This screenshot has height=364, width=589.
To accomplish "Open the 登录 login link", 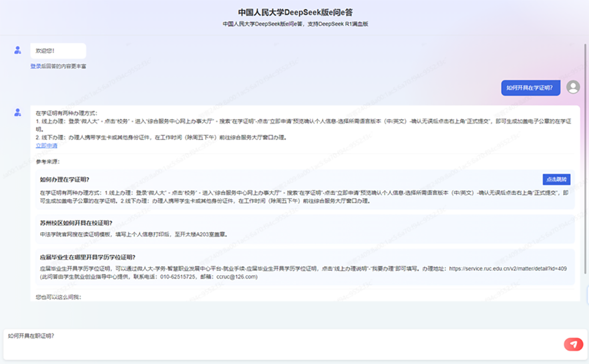I will click(x=36, y=66).
